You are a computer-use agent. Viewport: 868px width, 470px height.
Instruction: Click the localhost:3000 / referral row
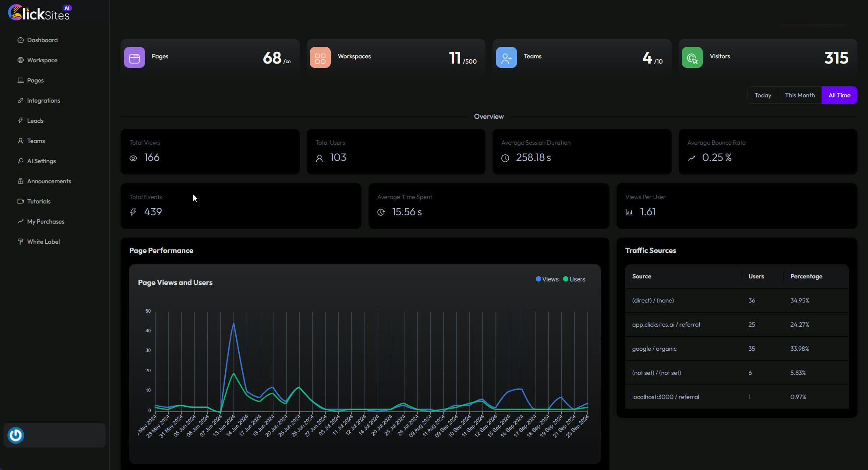click(x=737, y=397)
